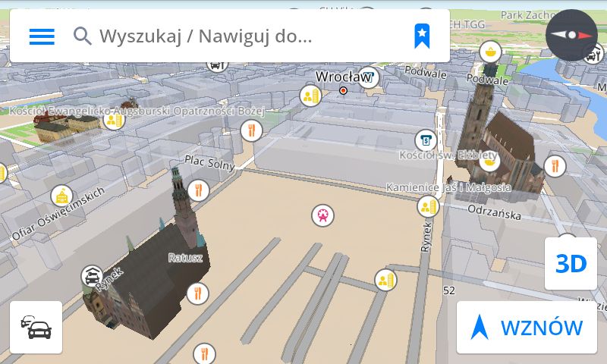
Task: Select the office POI near Kościół Ewangelicko-Augsburski label
Action: tap(115, 120)
